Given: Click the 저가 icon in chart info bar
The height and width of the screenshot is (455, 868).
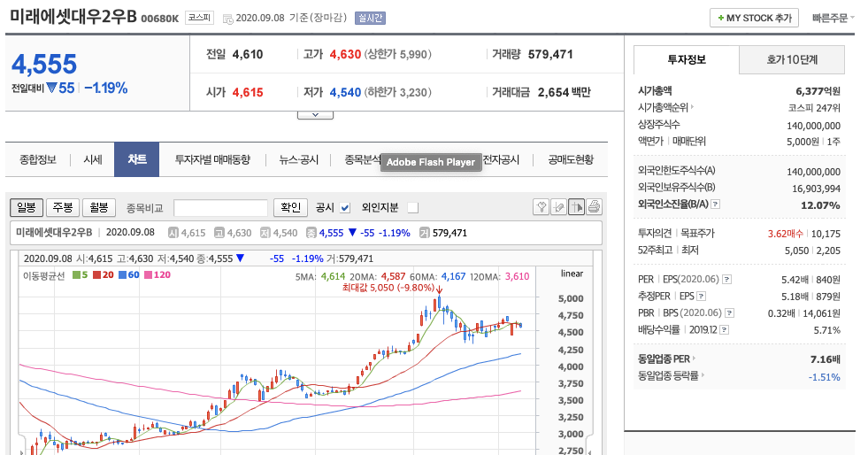Looking at the screenshot, I should [265, 233].
